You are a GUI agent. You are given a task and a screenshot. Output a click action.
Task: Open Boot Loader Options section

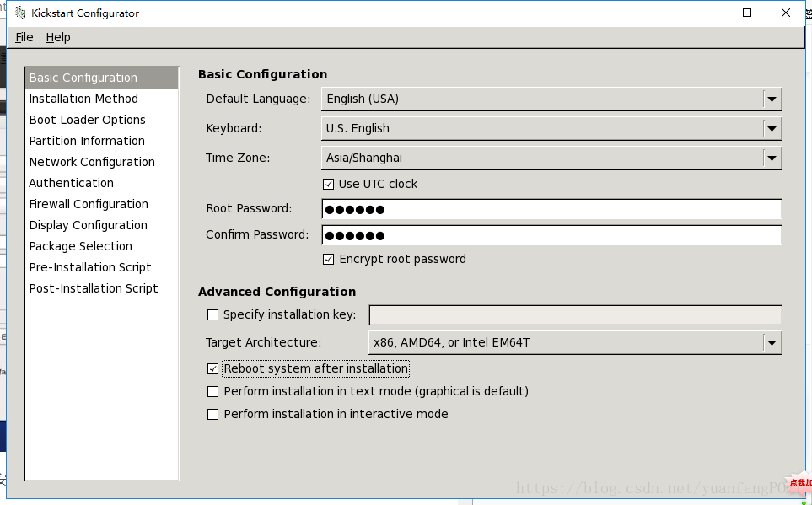click(101, 120)
